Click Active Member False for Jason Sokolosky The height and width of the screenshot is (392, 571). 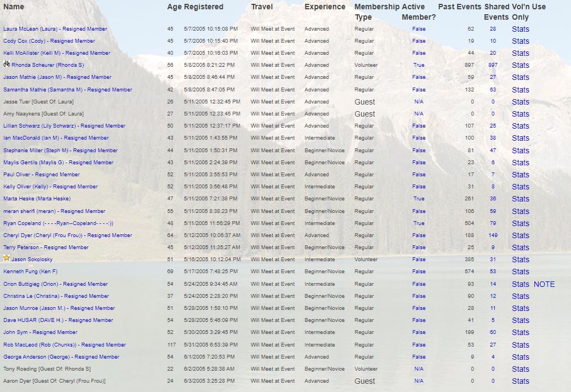(x=419, y=260)
